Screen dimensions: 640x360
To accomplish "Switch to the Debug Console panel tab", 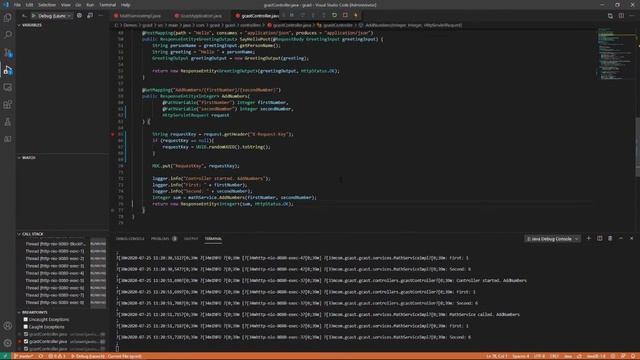I will click(x=130, y=239).
